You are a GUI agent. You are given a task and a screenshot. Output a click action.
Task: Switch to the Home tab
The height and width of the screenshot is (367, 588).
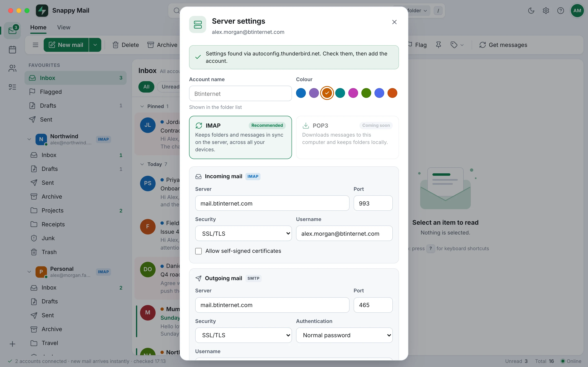(38, 28)
